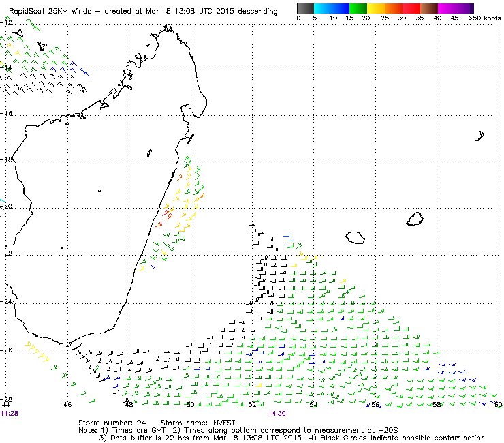Click the '>50 knots' legend label
The width and height of the screenshot is (504, 443).
tap(484, 18)
